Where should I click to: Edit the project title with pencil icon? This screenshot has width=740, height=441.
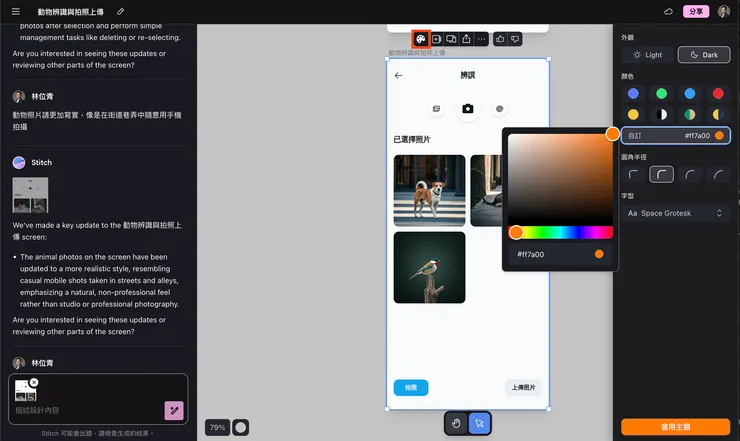click(x=120, y=11)
